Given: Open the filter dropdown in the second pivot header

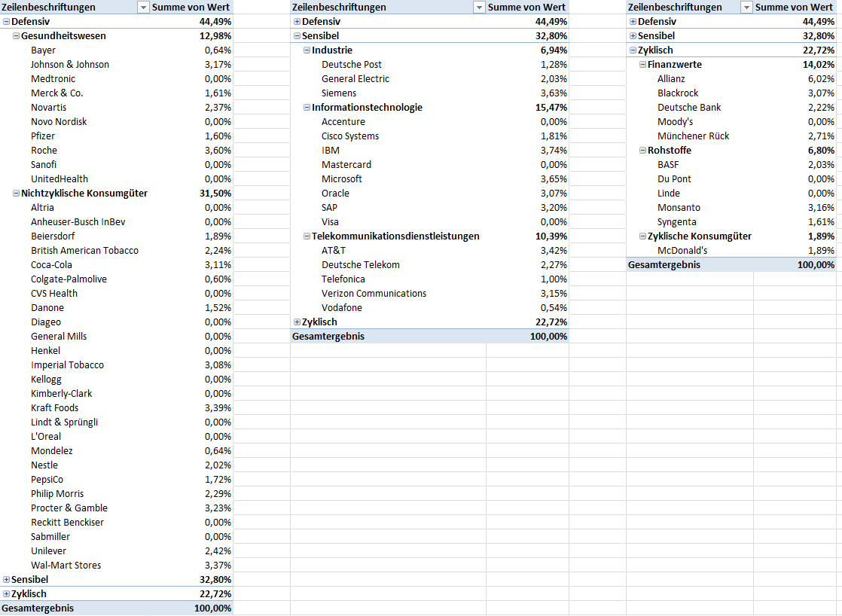Looking at the screenshot, I should 479,7.
